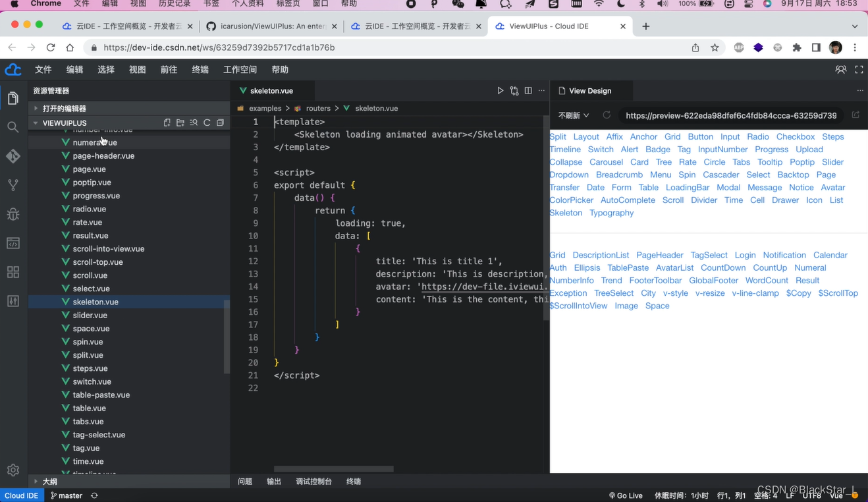Reload the page in Chrome
Screen dimensions: 868x502
tap(51, 47)
